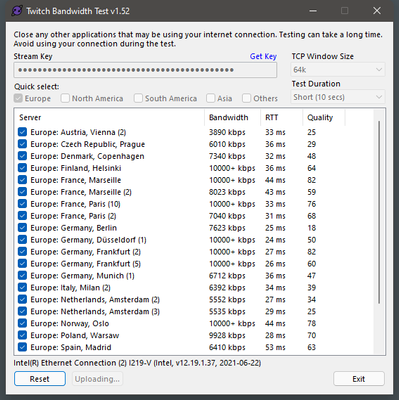Uncheck the Germany, Frankfurt (5) server

click(x=22, y=264)
